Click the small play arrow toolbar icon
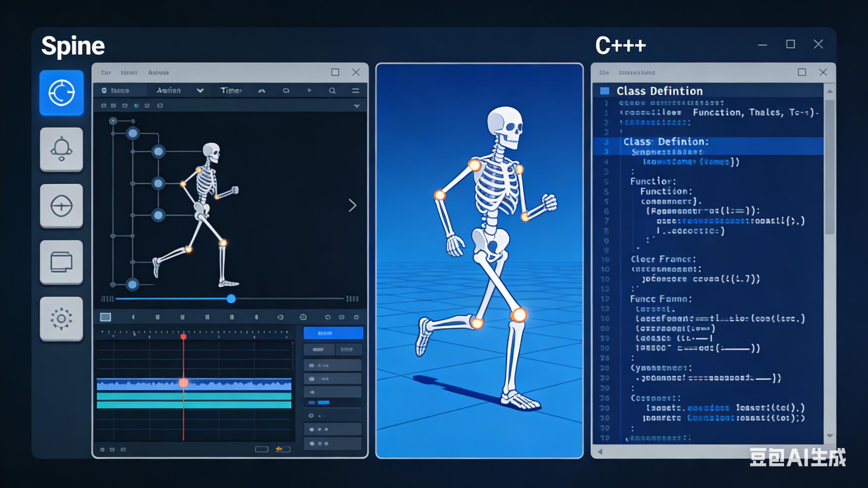This screenshot has height=488, width=868. [309, 90]
